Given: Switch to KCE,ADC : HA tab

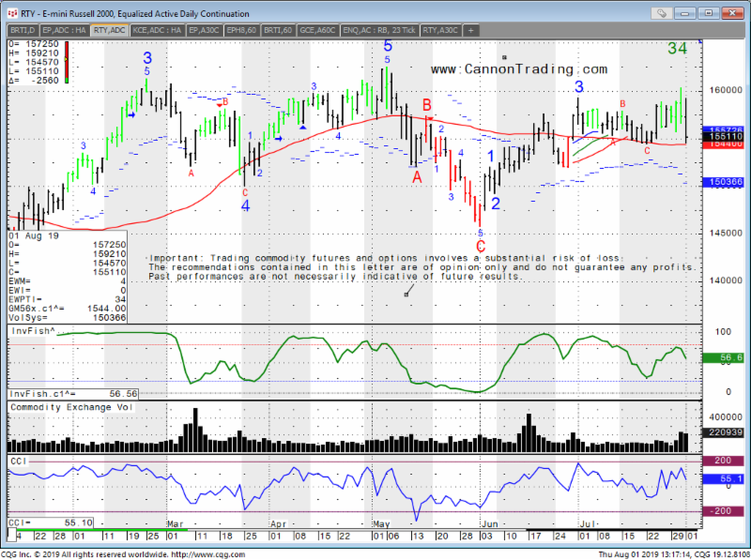Looking at the screenshot, I should click(x=157, y=30).
